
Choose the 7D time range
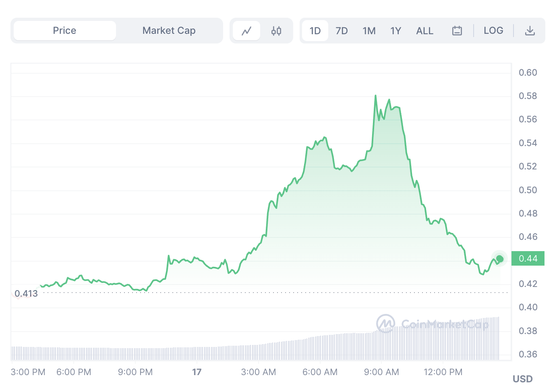coord(342,31)
